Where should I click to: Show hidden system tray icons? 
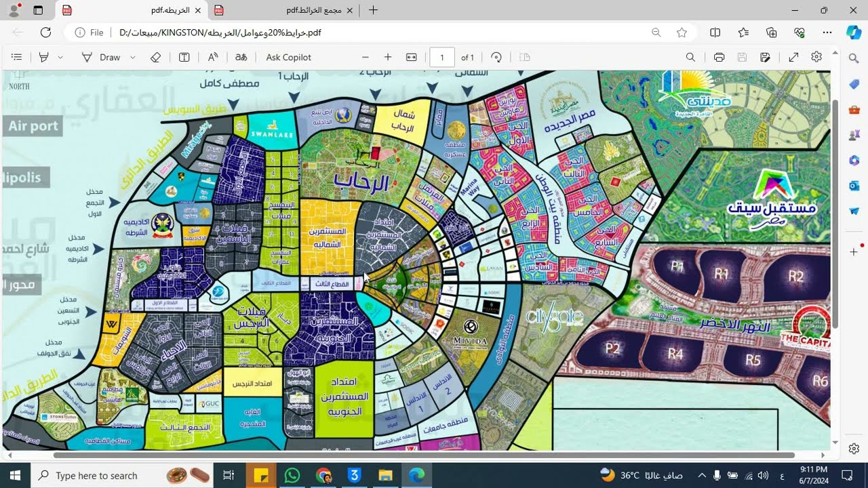701,475
